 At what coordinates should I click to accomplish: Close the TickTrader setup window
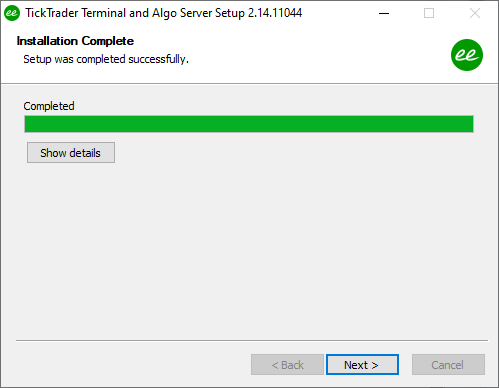[475, 13]
